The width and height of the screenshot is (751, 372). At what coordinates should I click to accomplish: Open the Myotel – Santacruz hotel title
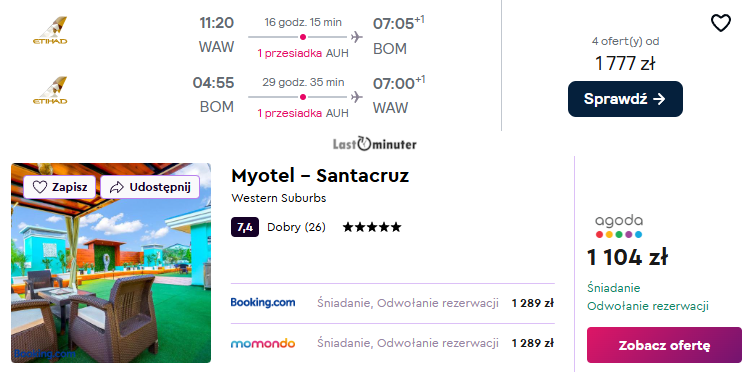click(320, 176)
